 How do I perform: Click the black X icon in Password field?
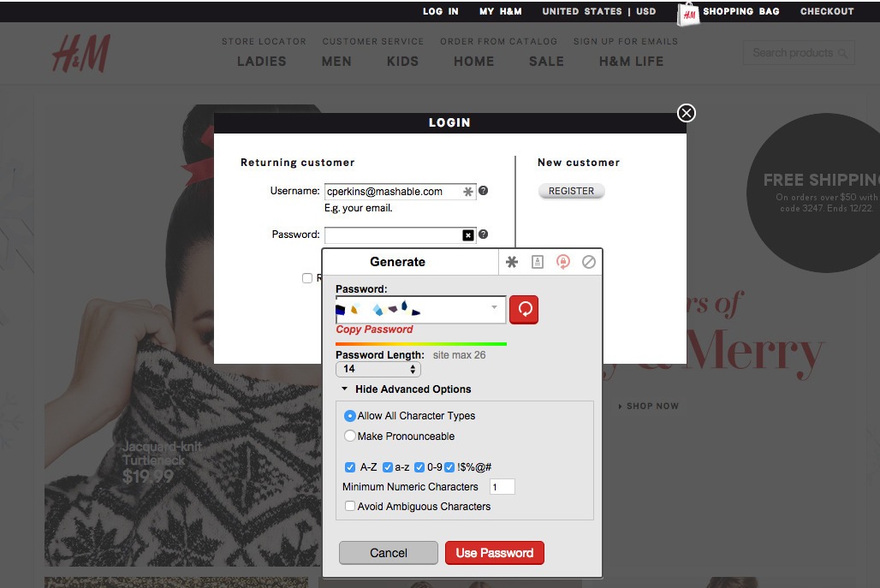pos(468,235)
